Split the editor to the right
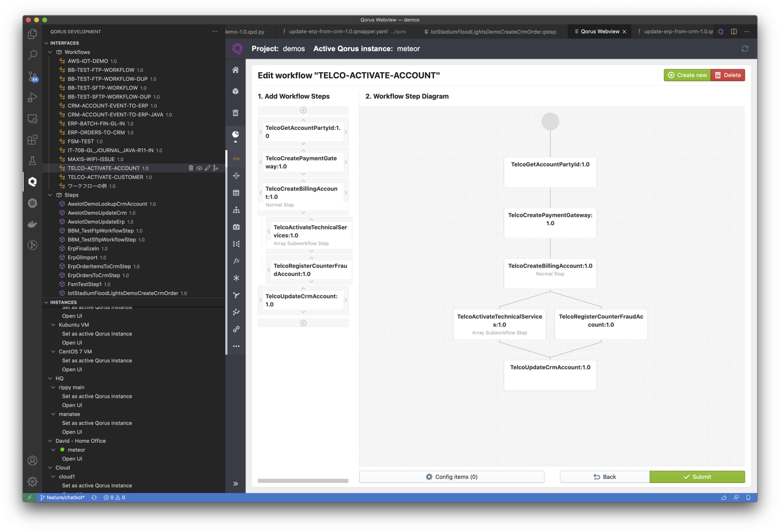Screen dimensions: 780x532 [734, 32]
